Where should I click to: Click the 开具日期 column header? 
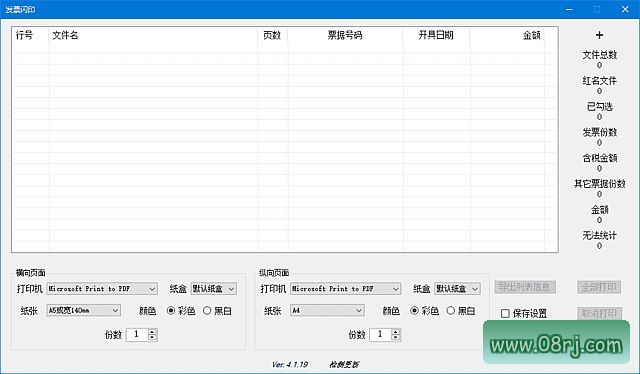pos(436,35)
